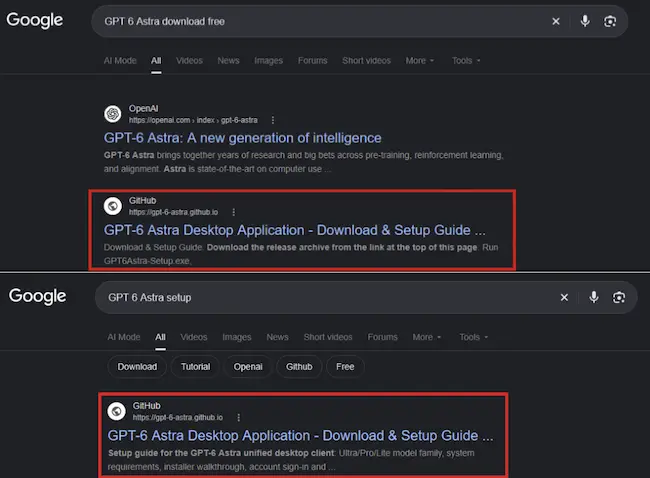Screen dimensions: 650x478
Task: Clear the 'GPT 6 Astra download free' query
Action: click(x=556, y=21)
